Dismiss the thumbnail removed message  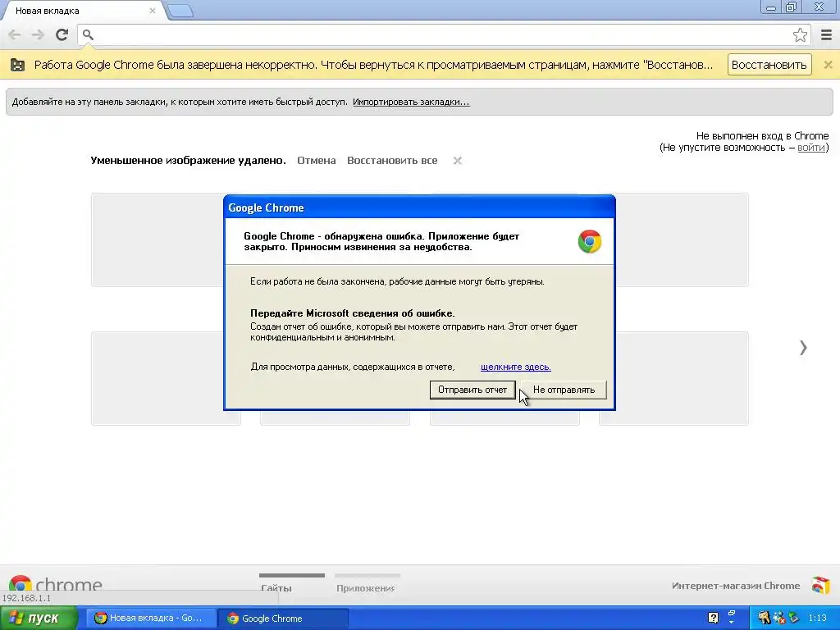pos(457,160)
